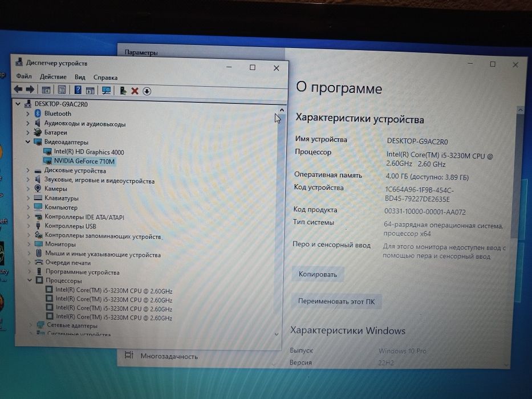Open the Действие menu
Viewport: 532px width, 399px height.
click(x=53, y=77)
